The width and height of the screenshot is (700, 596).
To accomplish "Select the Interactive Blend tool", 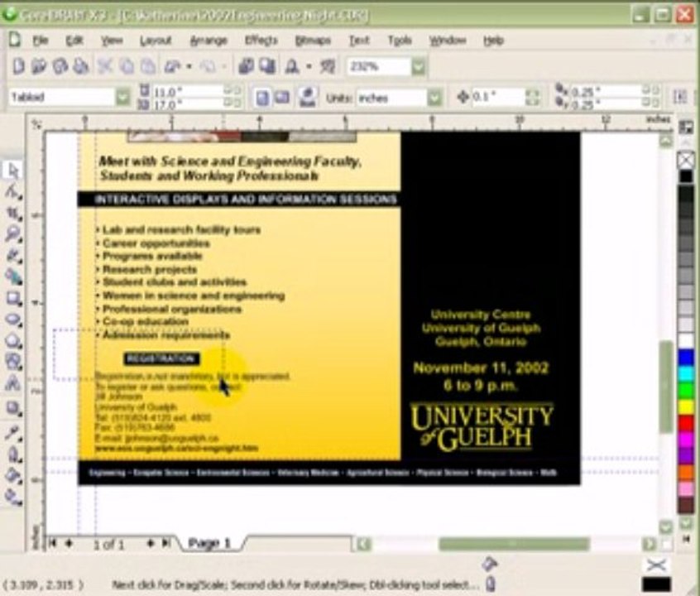I will [x=12, y=408].
